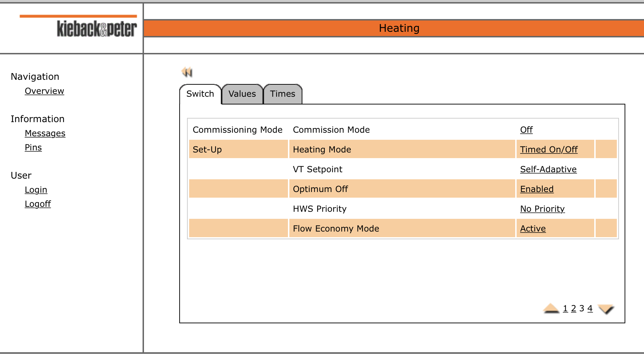This screenshot has height=354, width=644.
Task: Click the back double-arrow navigation icon
Action: coord(187,72)
